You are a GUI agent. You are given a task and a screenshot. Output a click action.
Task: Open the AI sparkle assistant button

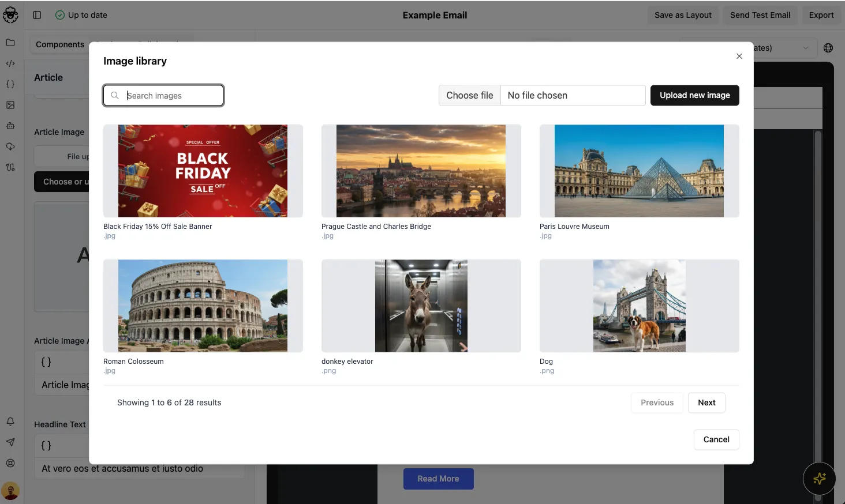click(x=819, y=479)
